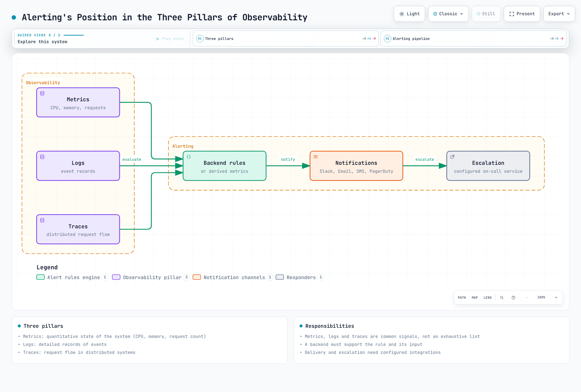Click 'Delivery and escalation need configured integrations' bullet
Viewport: 581px width, 392px height.
coord(373,352)
